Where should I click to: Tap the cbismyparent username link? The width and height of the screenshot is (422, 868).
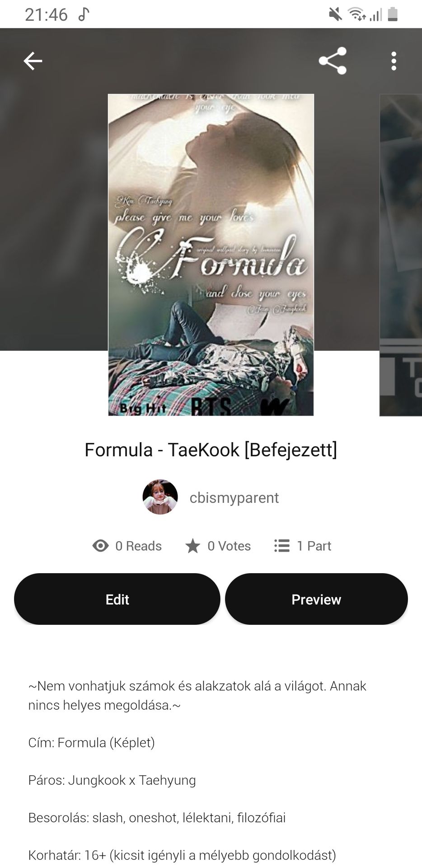234,498
